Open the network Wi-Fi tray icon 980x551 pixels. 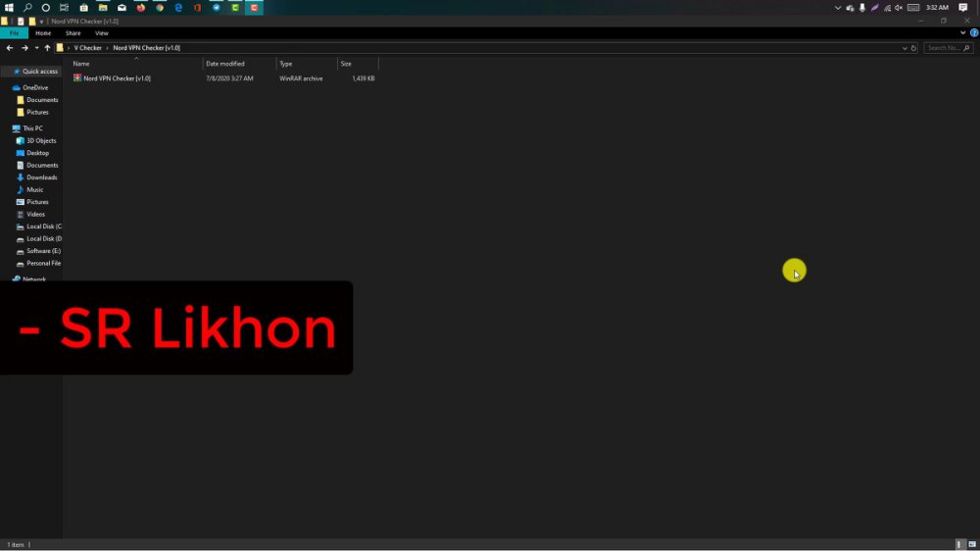(x=887, y=8)
